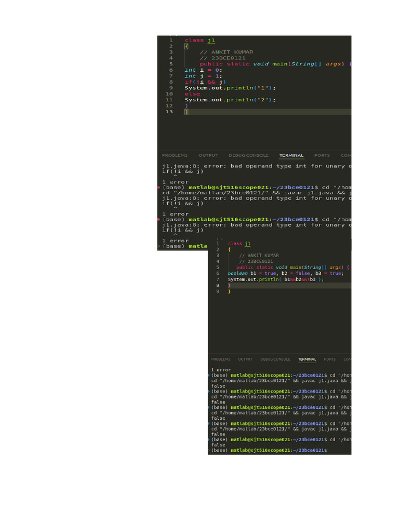Click gutter line number 11
399x532 pixels.
tap(169, 100)
